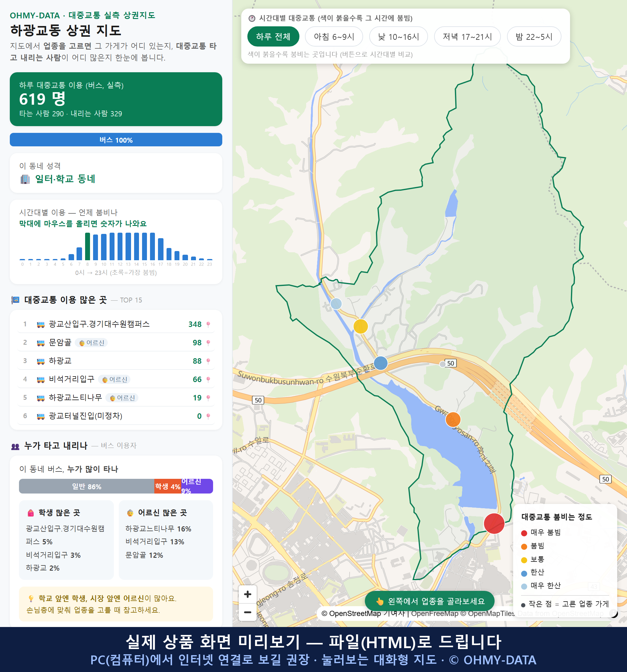The height and width of the screenshot is (672, 627).
Task: Click the red 매우 붐빔 legend dot
Action: pyautogui.click(x=524, y=533)
